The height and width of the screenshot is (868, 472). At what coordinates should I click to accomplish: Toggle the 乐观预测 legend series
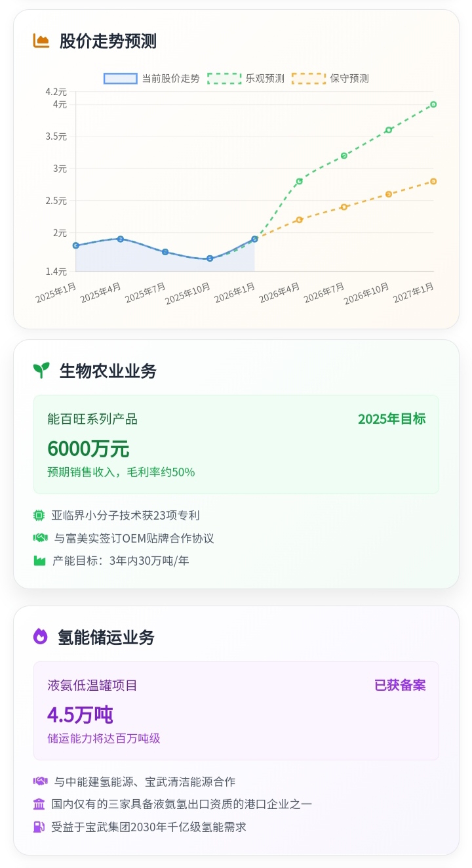pos(246,79)
